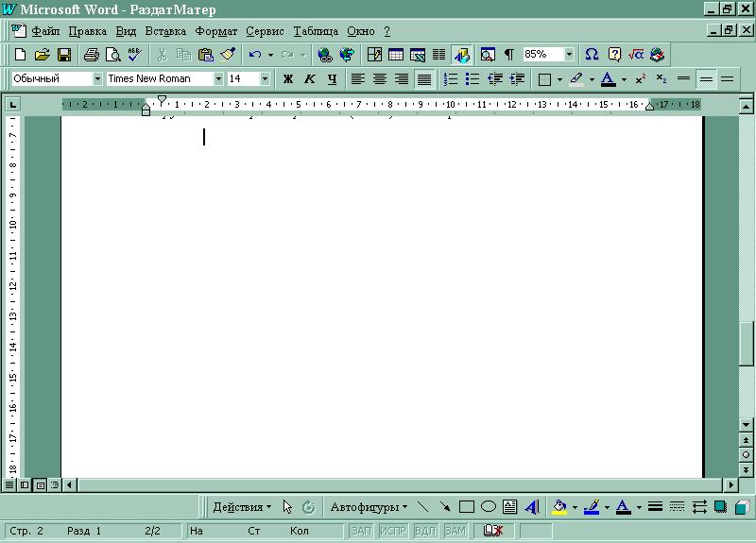Toggle underline formatting Ч
Viewport: 756px width, 543px height.
click(x=333, y=79)
